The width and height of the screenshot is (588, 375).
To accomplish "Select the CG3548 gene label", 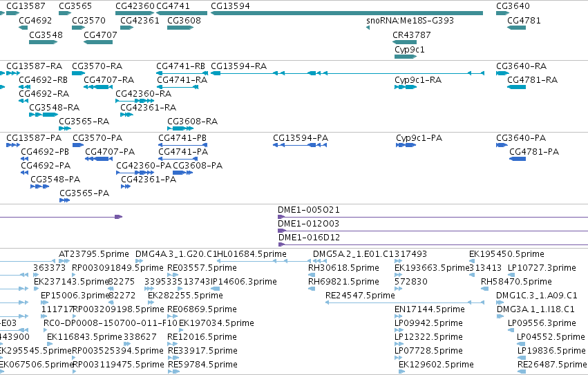I will [46, 35].
